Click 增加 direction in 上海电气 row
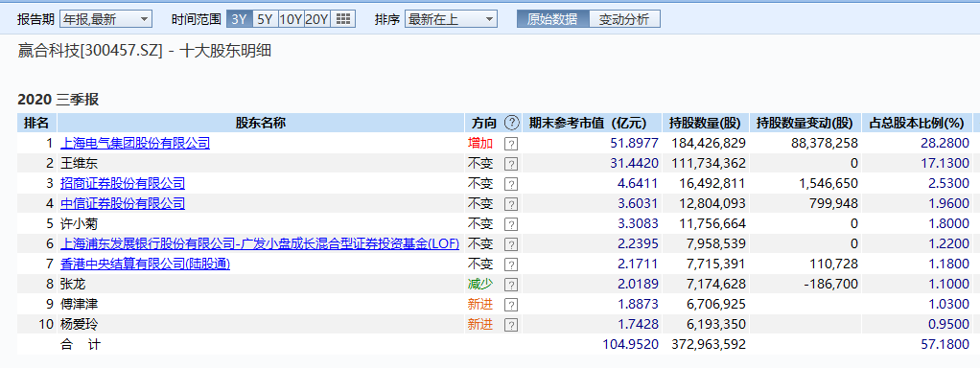Viewport: 980px width, 368px height. 480,143
